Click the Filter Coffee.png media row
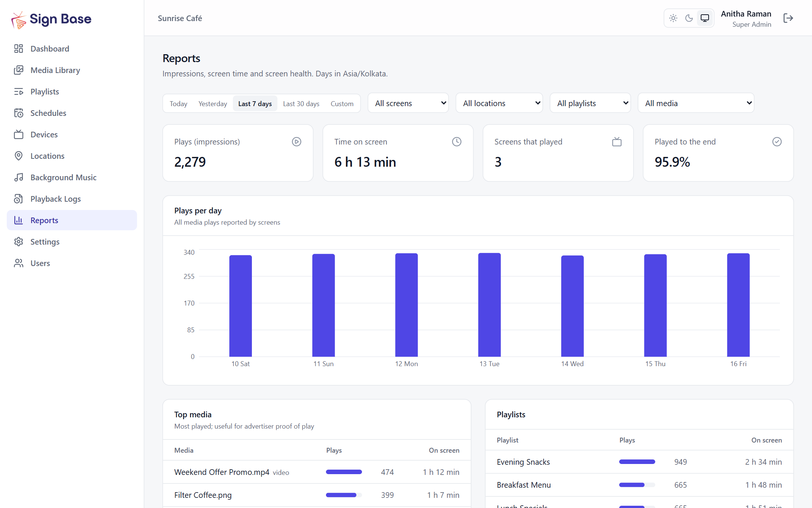The height and width of the screenshot is (508, 812). pos(317,495)
